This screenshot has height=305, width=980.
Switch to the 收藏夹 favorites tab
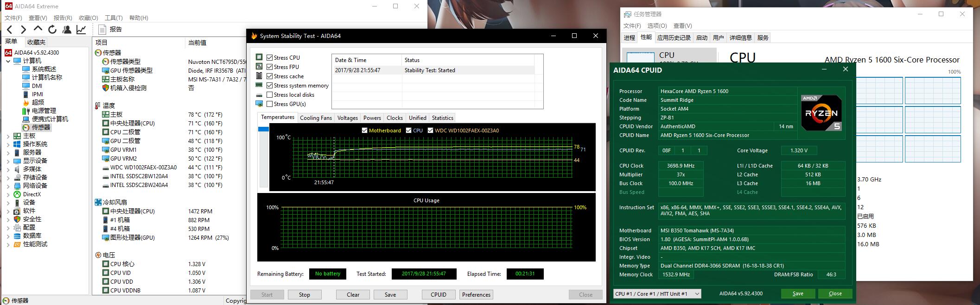[x=36, y=42]
